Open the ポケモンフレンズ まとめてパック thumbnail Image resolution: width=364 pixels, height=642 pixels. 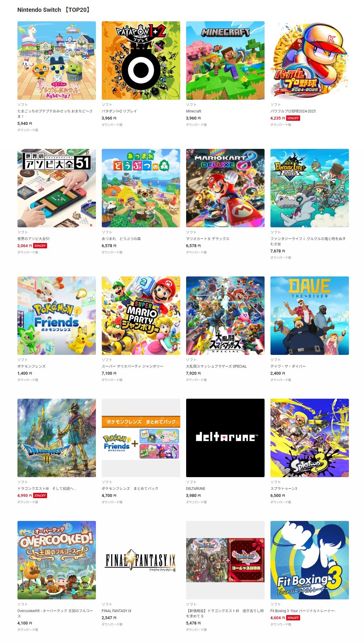pos(141,438)
